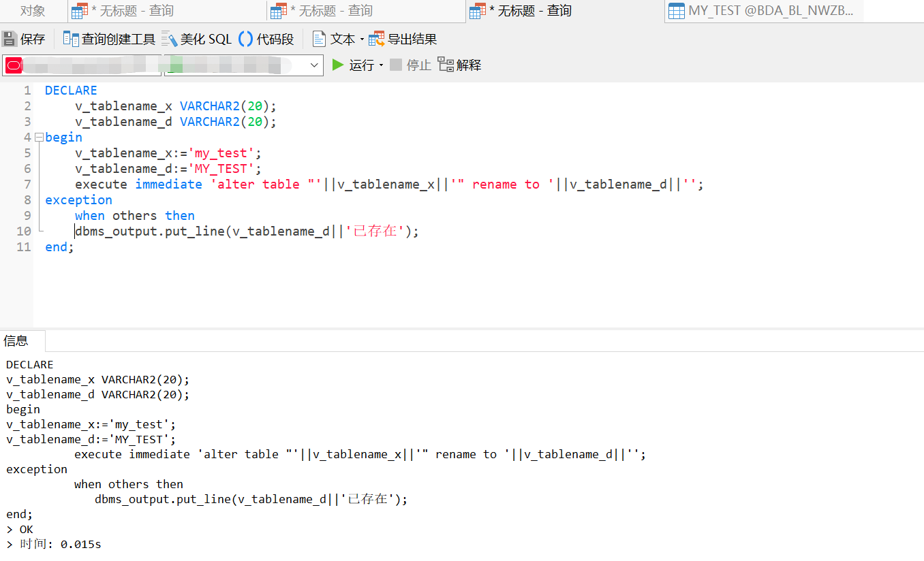
Task: Click the execute immediate line in 信息 output
Action: (x=360, y=455)
